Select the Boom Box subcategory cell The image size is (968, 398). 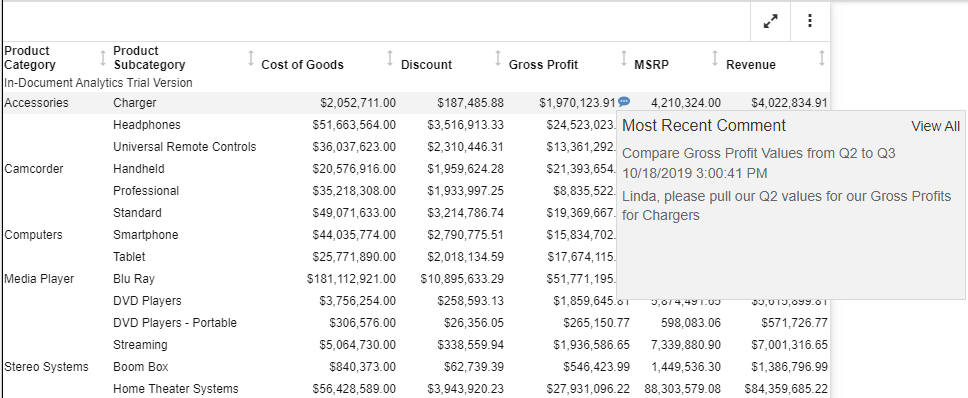click(x=141, y=367)
